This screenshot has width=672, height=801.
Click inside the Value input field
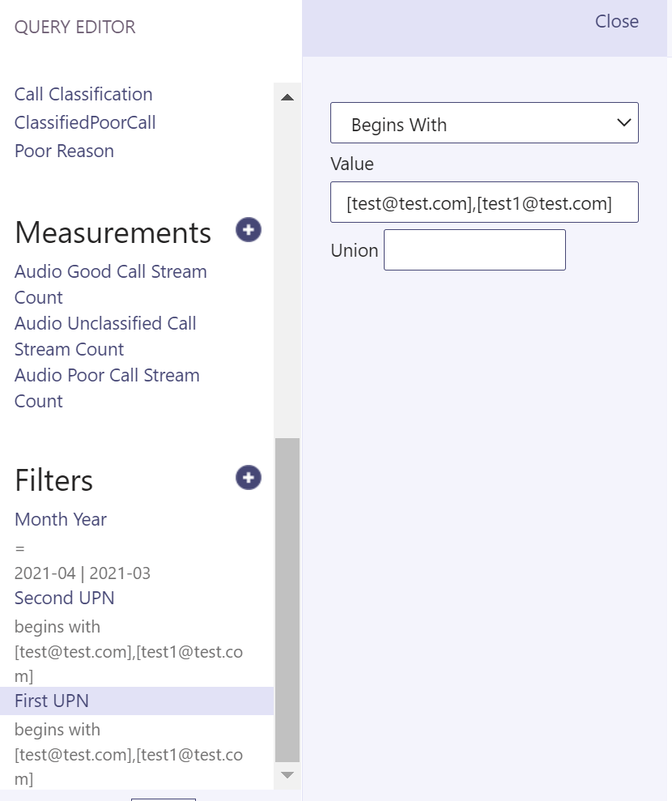point(484,202)
